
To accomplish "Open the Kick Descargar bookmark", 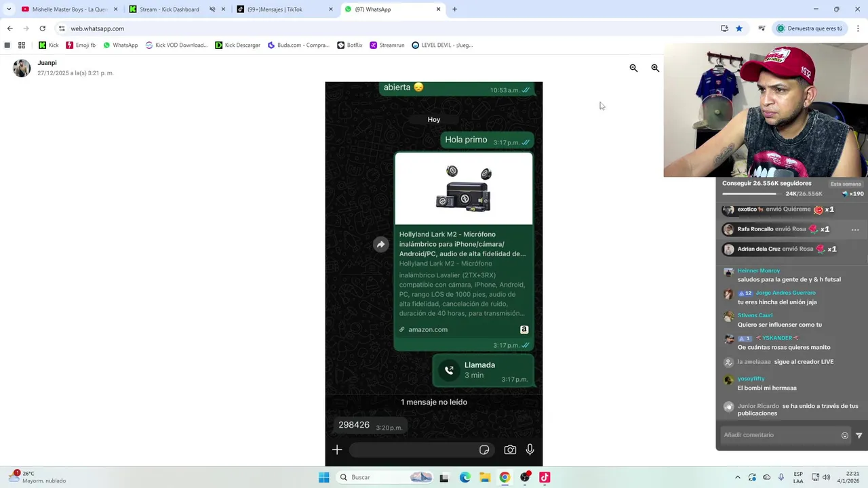I will point(237,45).
